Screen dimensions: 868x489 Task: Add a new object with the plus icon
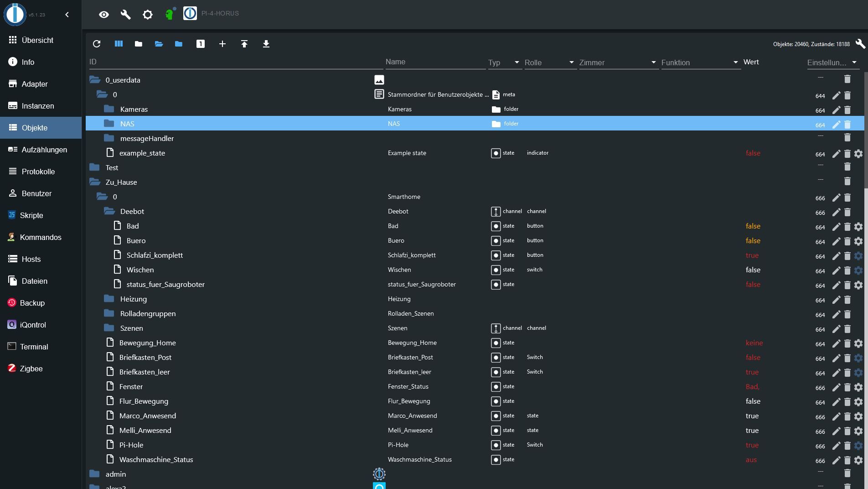(x=222, y=44)
